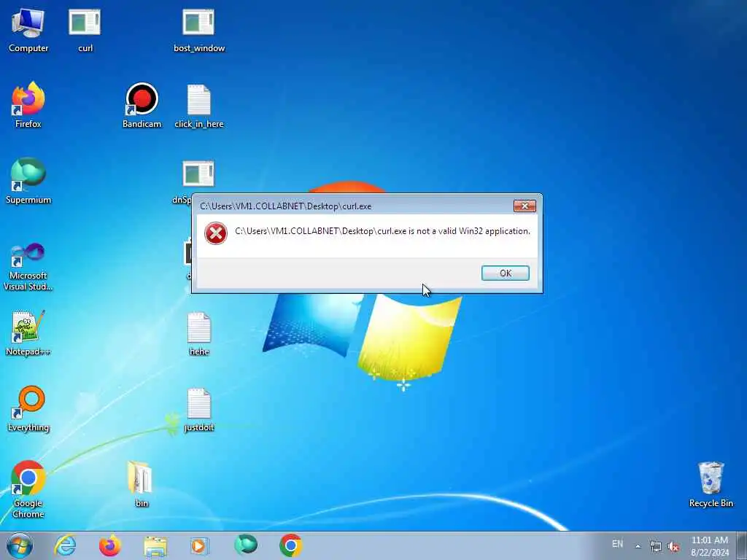The width and height of the screenshot is (747, 560).
Task: Click the Show desktop button
Action: (742, 545)
